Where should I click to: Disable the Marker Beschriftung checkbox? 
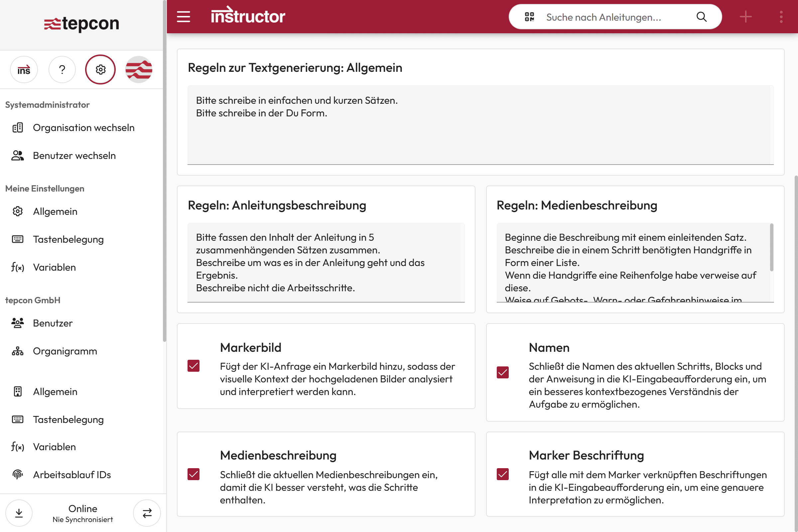point(502,474)
